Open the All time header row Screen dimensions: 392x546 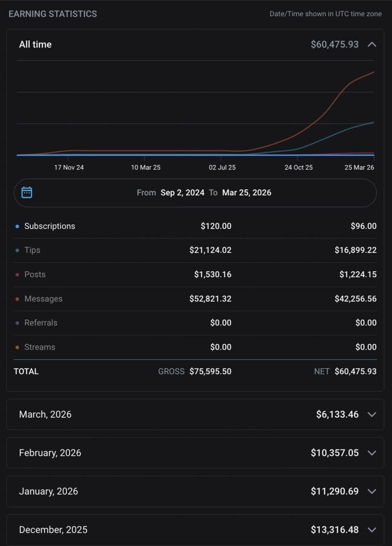coord(195,44)
